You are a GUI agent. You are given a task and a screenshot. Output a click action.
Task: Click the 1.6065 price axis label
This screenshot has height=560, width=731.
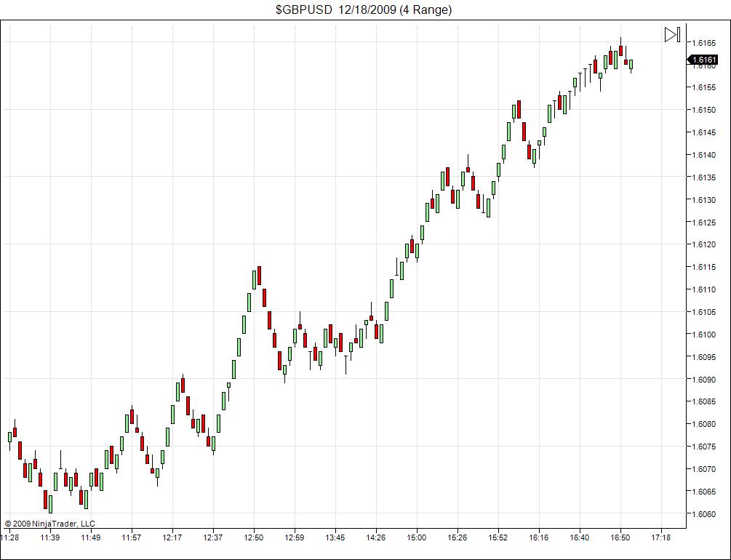703,492
